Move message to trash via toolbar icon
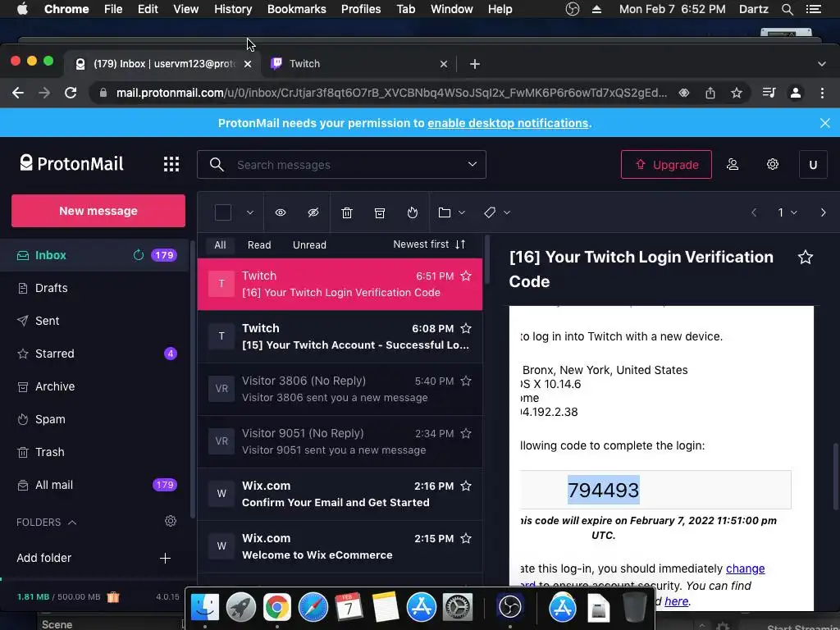The image size is (840, 630). 347,212
